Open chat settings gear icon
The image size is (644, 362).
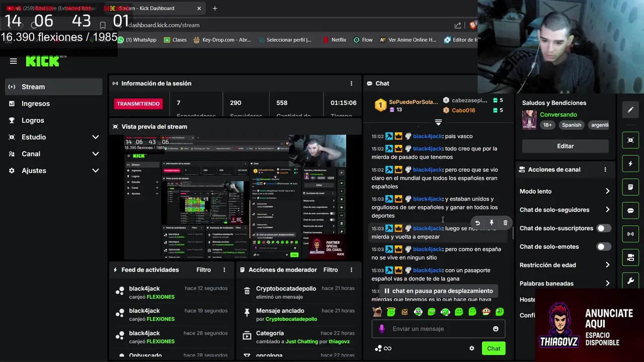coord(471,348)
